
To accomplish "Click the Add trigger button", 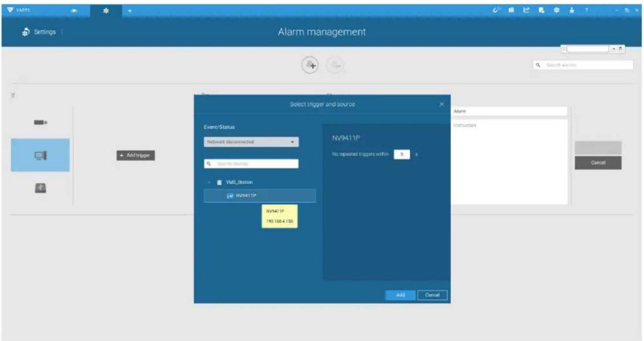I will 136,156.
